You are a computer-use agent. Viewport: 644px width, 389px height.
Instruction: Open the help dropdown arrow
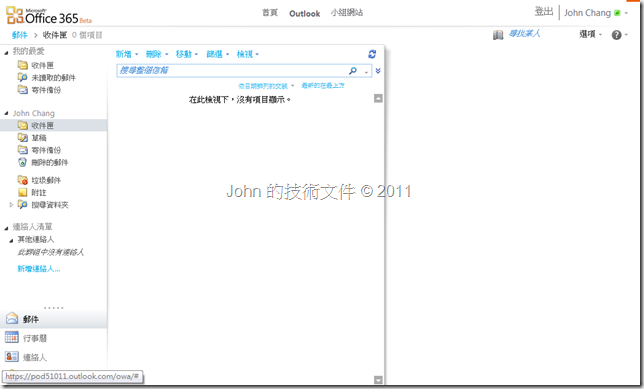(626, 35)
